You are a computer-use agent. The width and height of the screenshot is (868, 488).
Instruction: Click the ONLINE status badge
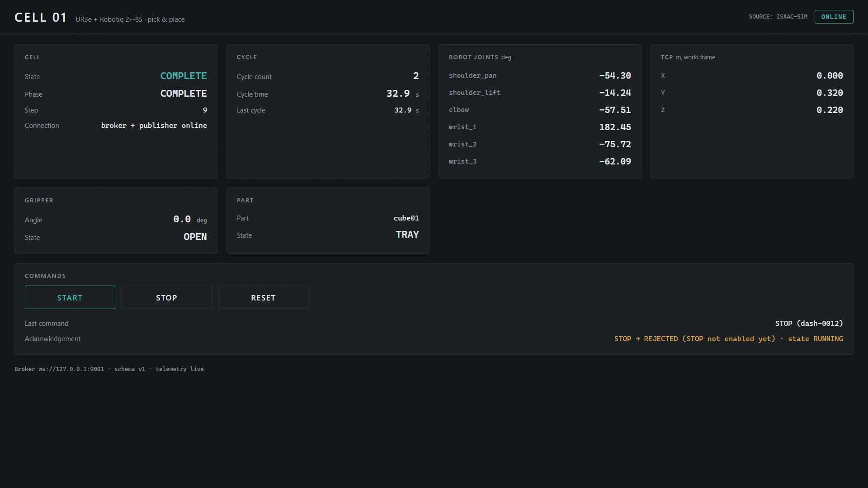point(834,17)
